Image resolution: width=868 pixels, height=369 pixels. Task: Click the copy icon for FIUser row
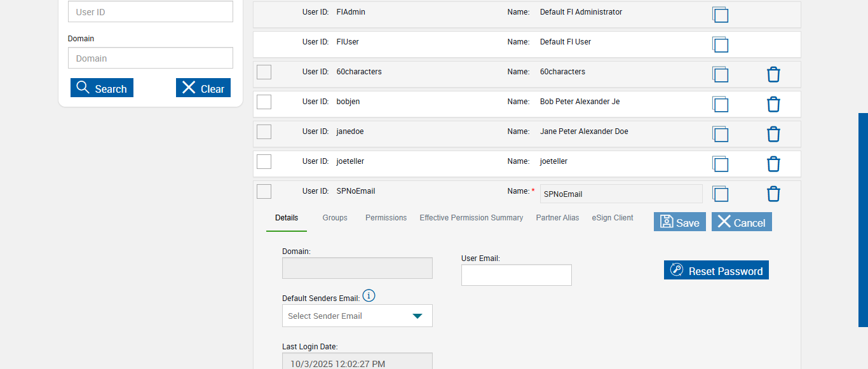[x=720, y=44]
